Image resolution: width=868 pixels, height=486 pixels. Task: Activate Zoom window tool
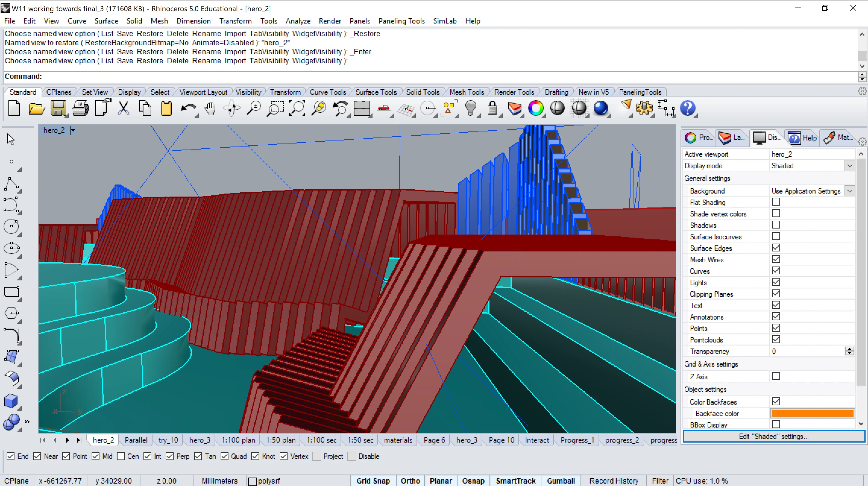(275, 109)
